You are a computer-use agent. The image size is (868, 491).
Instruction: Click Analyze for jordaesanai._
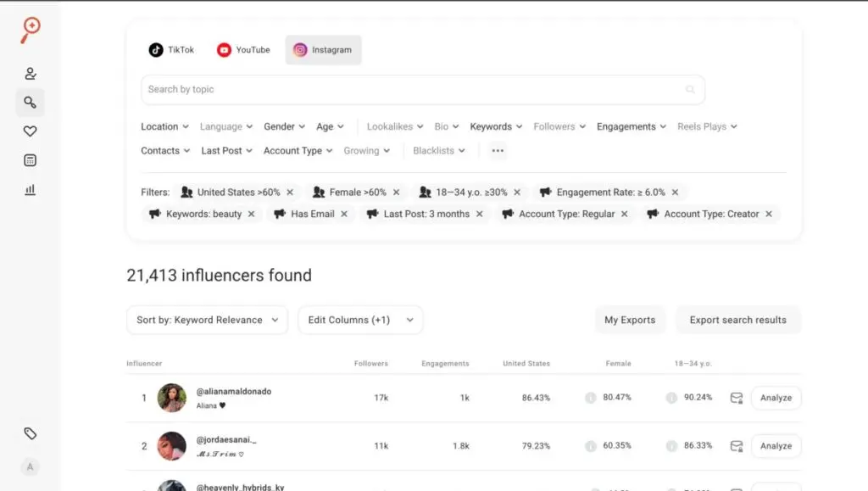click(776, 446)
